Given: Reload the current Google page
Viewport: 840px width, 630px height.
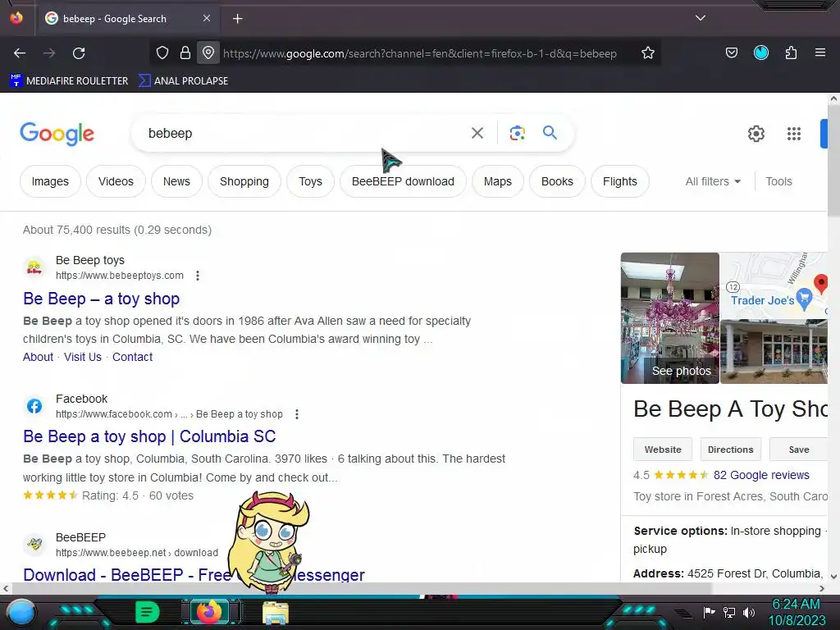Looking at the screenshot, I should coord(79,53).
